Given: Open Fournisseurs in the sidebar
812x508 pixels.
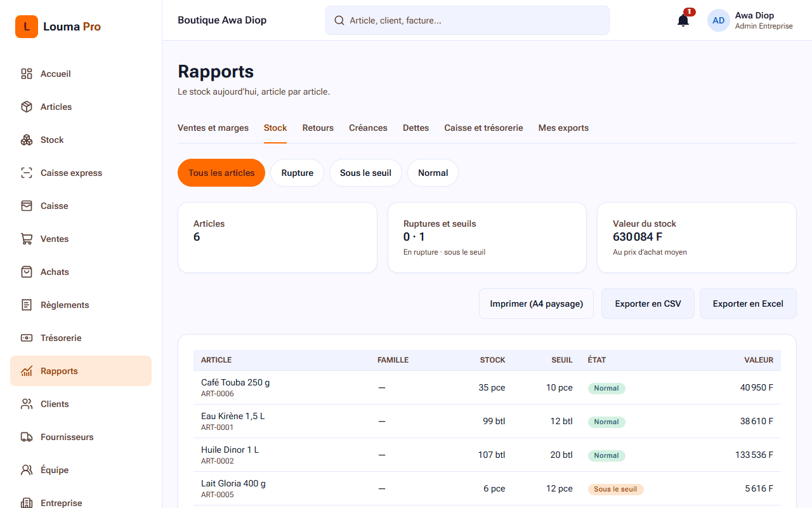Looking at the screenshot, I should 81,437.
